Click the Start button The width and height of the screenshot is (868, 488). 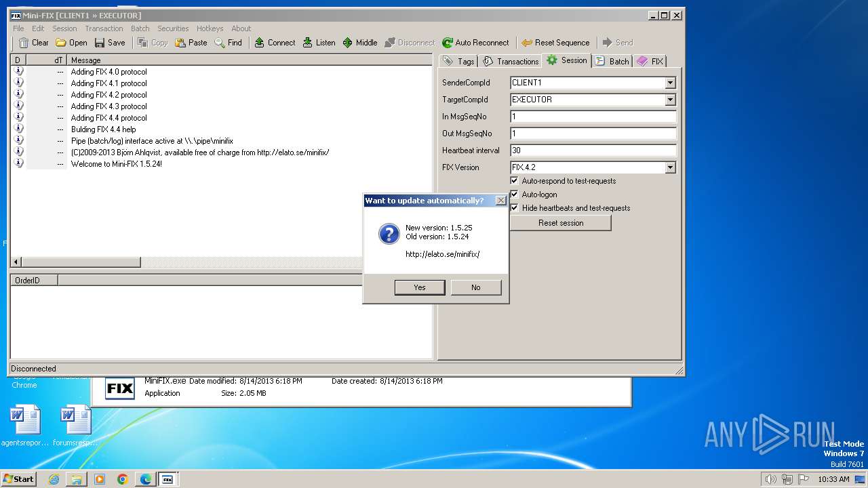pyautogui.click(x=19, y=479)
